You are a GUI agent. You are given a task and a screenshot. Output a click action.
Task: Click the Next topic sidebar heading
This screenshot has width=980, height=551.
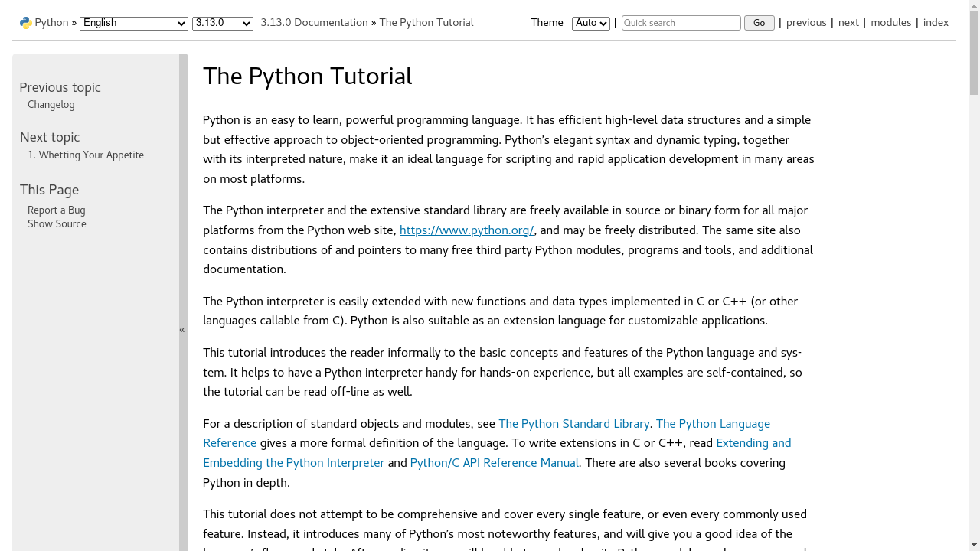(x=50, y=138)
